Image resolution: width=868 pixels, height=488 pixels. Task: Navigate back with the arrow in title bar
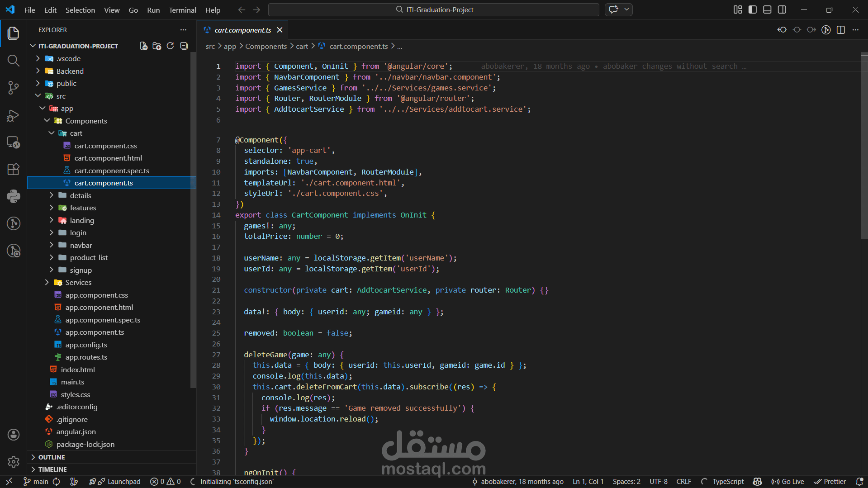coord(242,9)
